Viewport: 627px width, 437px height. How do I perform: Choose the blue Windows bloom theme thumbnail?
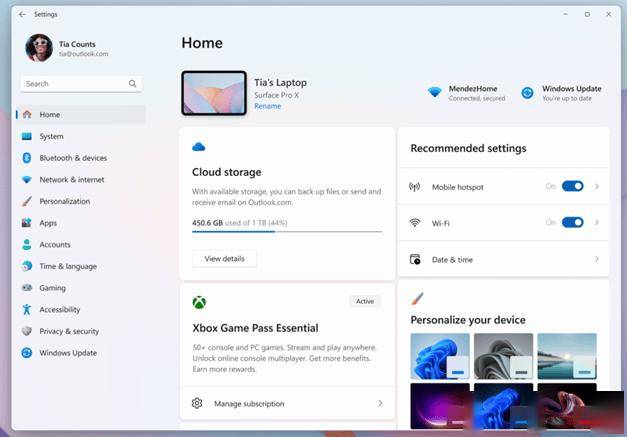(x=440, y=356)
